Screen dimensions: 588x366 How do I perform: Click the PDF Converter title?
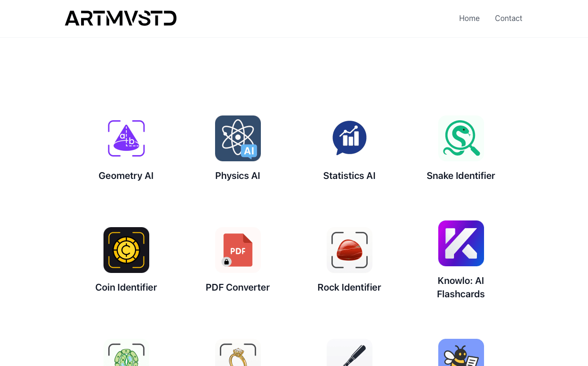click(237, 287)
